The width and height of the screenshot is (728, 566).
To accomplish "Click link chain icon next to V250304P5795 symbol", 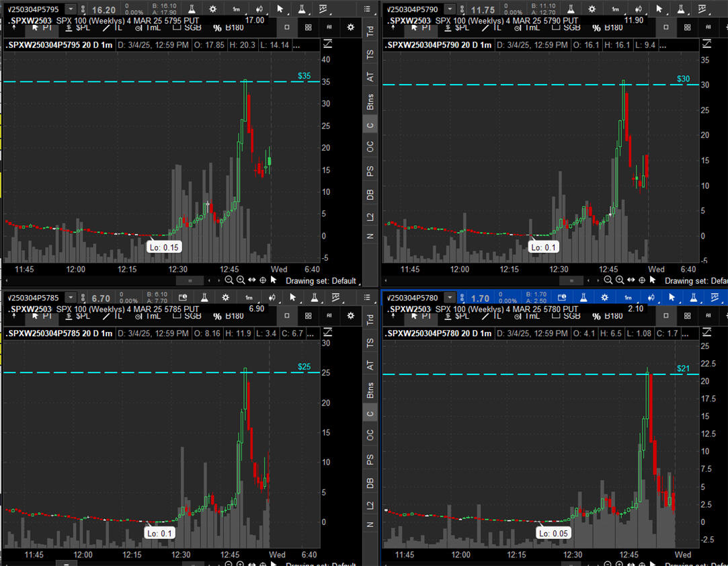I will click(83, 9).
